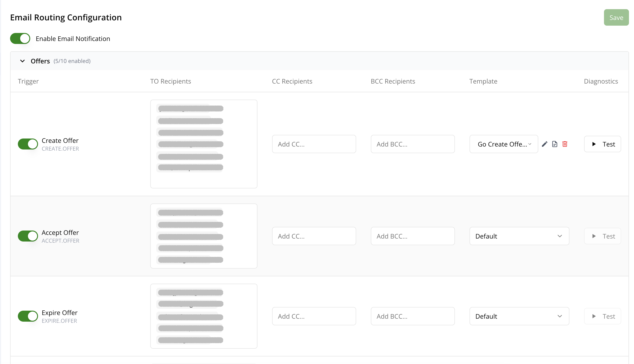The height and width of the screenshot is (364, 634).
Task: Focus the Add BCC field for Expire Offer
Action: click(x=413, y=316)
